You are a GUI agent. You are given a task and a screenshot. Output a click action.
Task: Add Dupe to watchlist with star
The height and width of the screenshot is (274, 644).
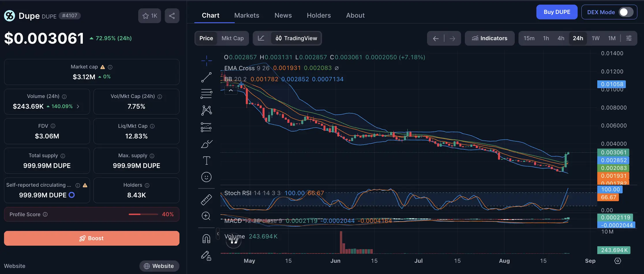point(149,16)
